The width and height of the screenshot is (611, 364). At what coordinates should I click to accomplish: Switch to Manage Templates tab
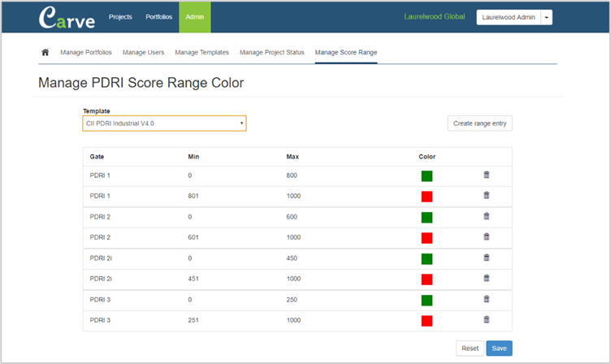[201, 52]
